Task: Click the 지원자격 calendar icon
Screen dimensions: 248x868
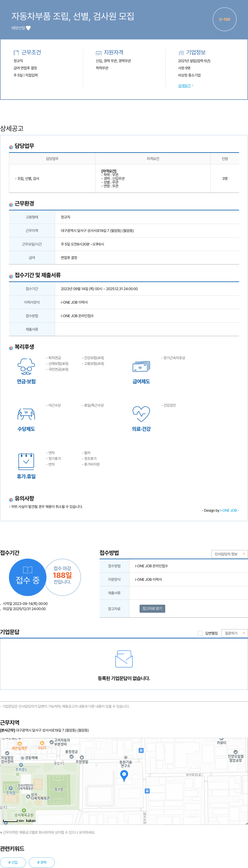Action: click(99, 53)
